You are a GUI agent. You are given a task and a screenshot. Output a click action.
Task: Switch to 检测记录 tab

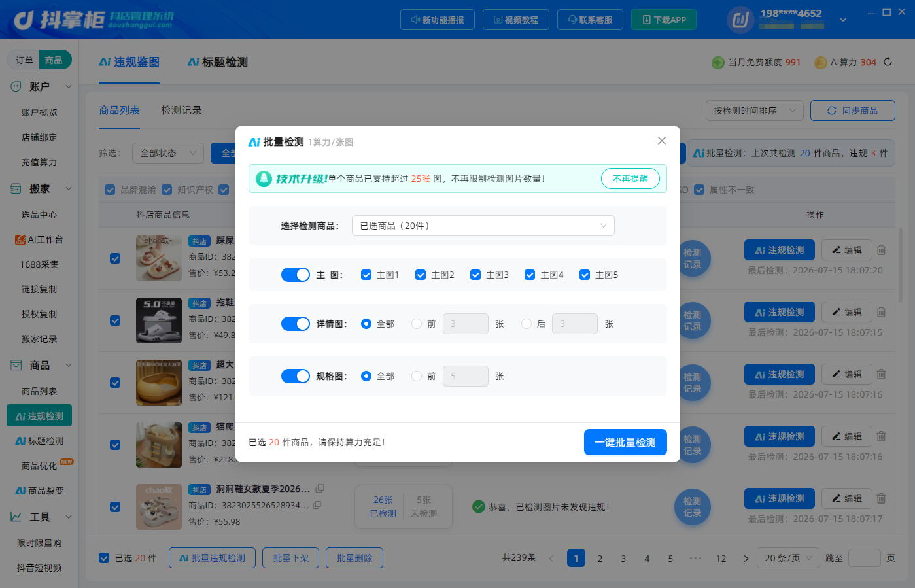[182, 111]
